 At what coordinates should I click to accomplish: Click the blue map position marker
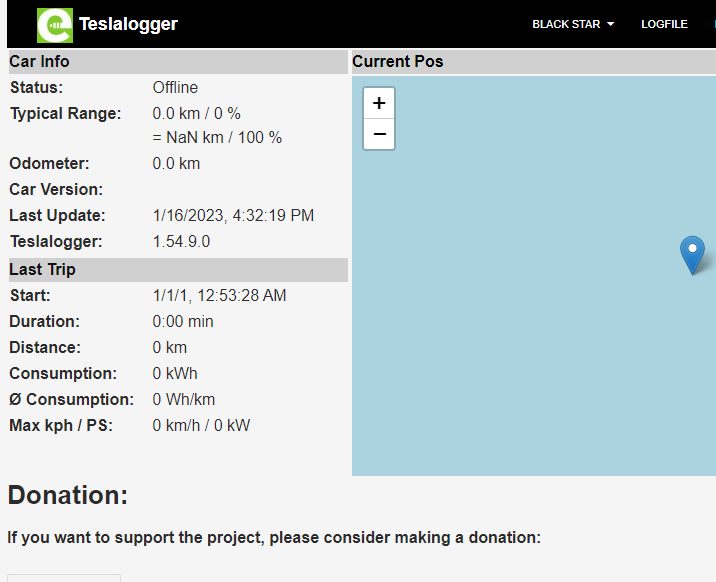click(692, 256)
